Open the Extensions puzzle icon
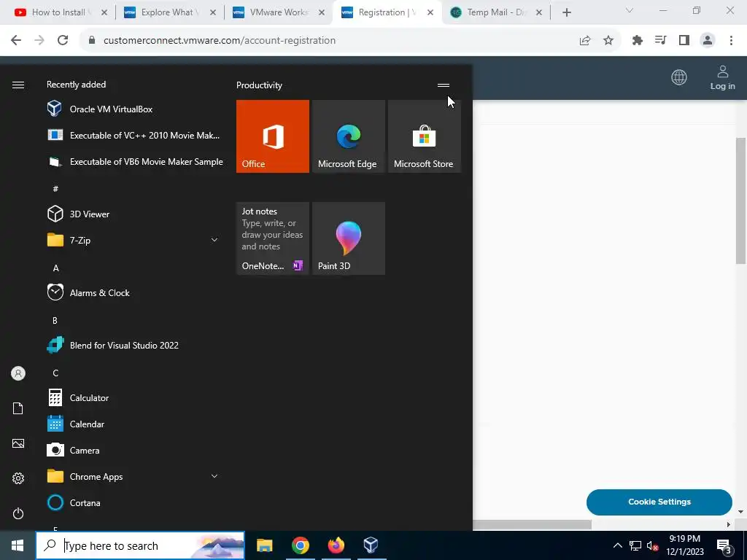Screen dimensions: 747x560 click(638, 41)
